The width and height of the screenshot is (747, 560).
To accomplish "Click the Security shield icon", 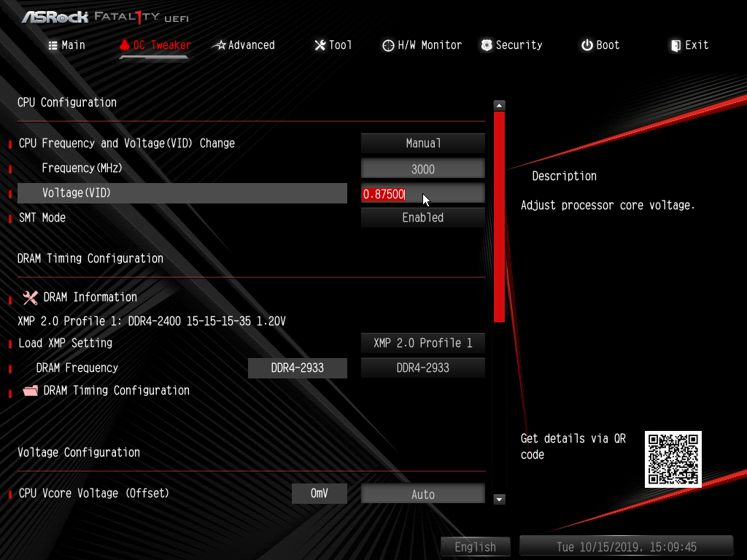I will [487, 45].
